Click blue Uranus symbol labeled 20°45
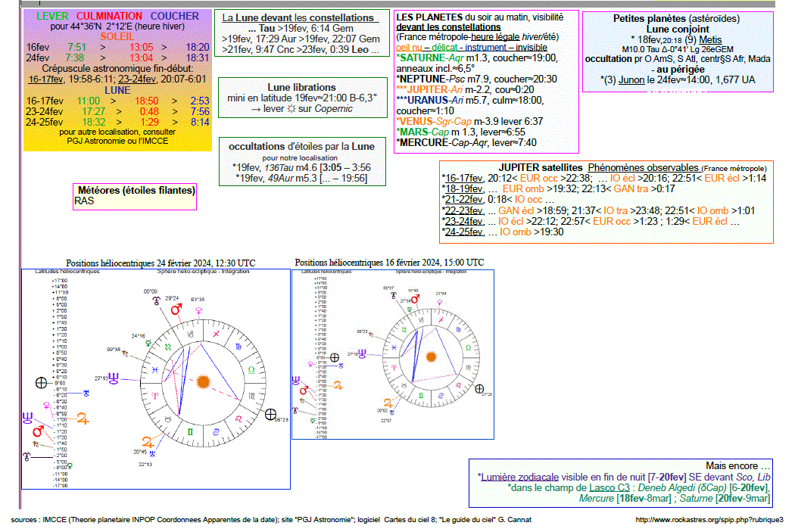The height and width of the screenshot is (532, 798). click(152, 453)
